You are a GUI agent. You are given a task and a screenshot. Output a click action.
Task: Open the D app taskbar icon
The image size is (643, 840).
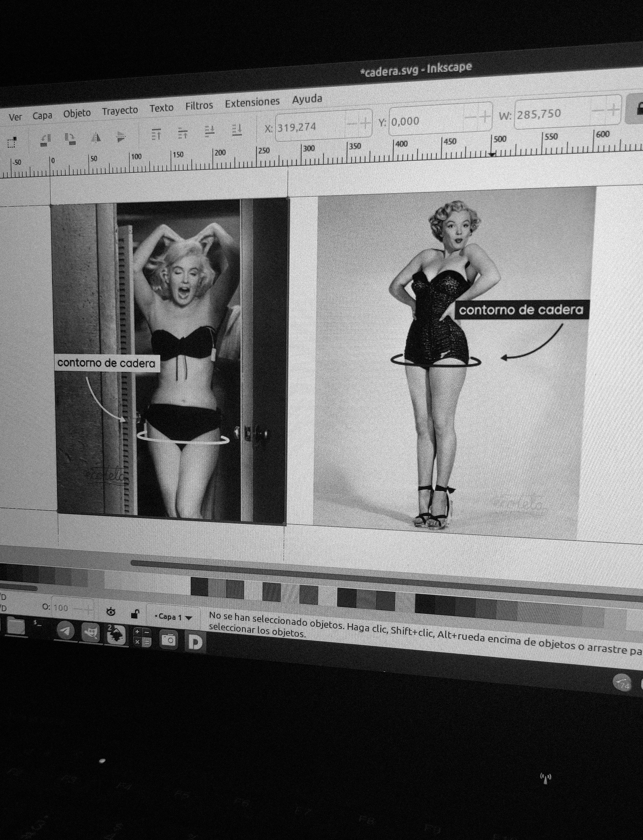195,642
